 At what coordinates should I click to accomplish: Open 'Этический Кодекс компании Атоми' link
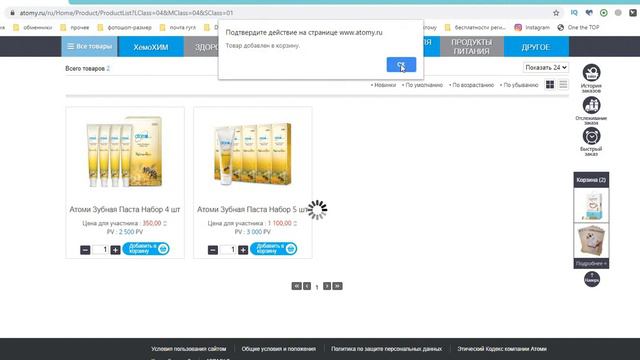point(502,349)
